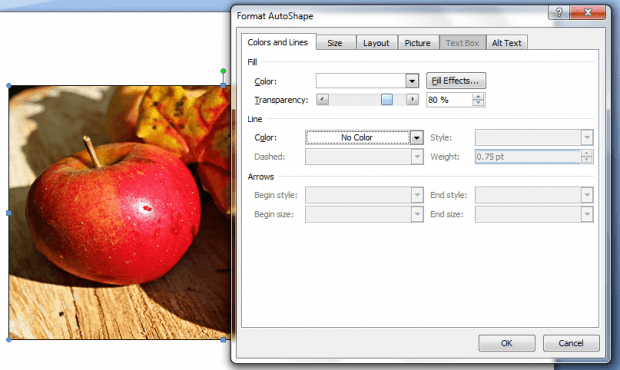Click the Transparency slider thumb
620x370 pixels.
[x=387, y=100]
